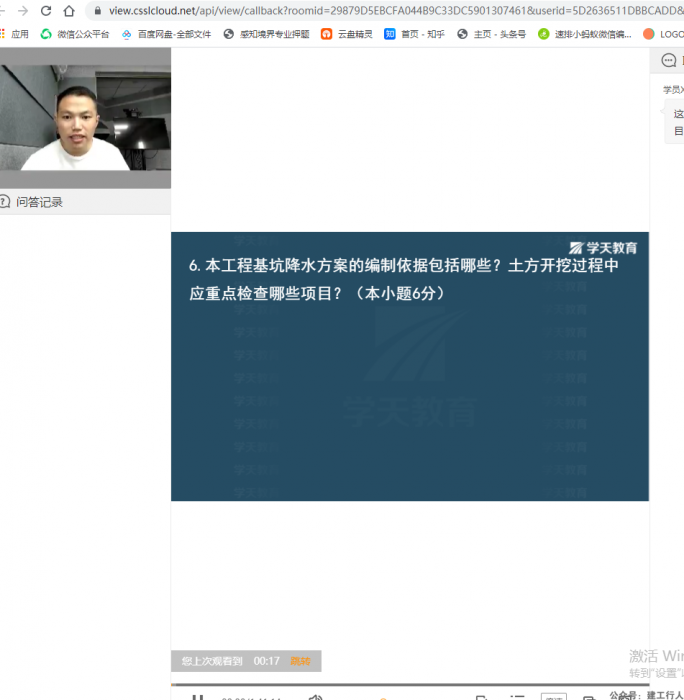Viewport: 684px width, 700px height.
Task: Open the 主页 - 头条号 bookmark
Action: point(491,34)
